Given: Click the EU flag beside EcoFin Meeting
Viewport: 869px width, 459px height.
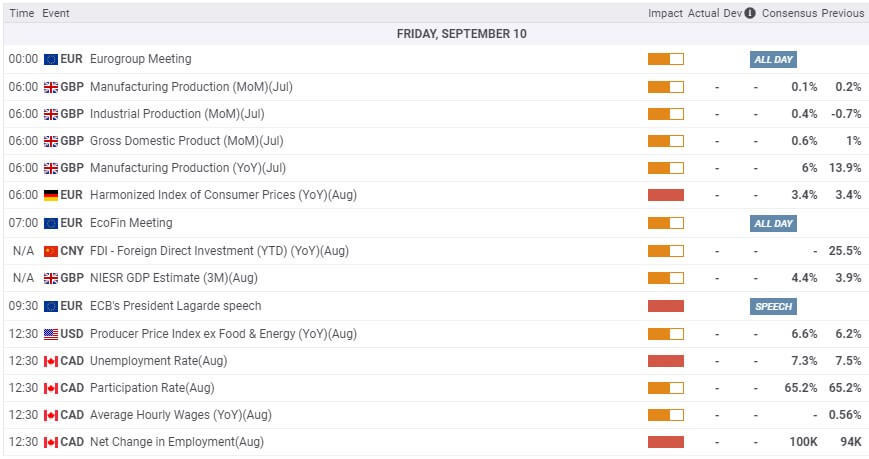Looking at the screenshot, I should 51,223.
